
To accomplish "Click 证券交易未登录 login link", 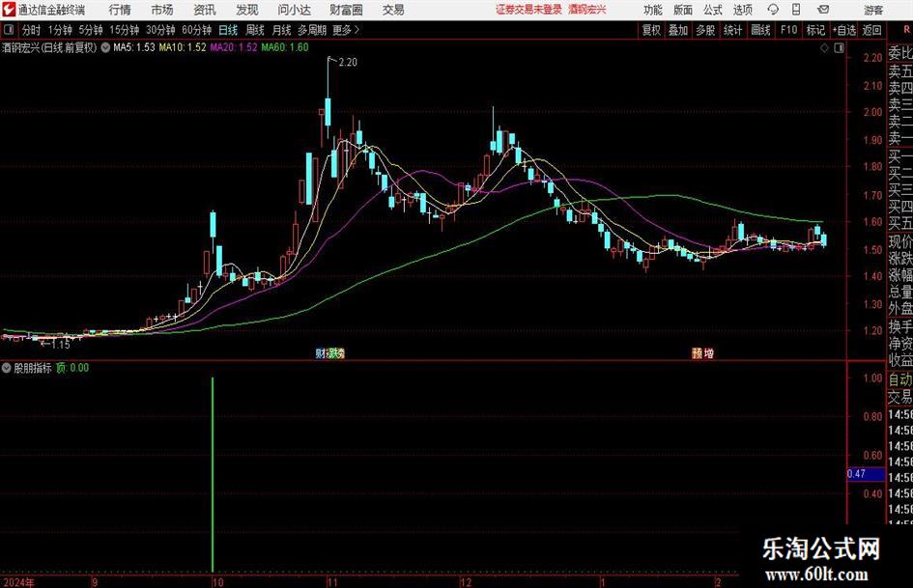I will pos(528,10).
